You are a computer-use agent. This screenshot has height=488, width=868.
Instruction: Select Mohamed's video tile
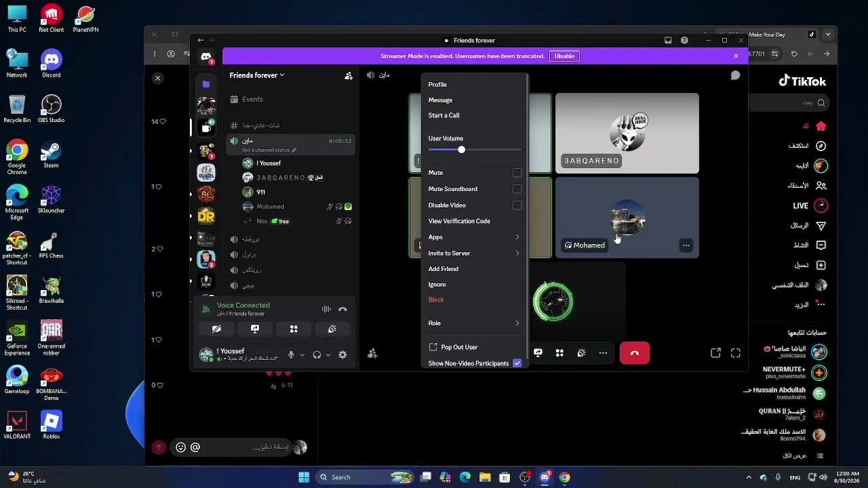627,218
